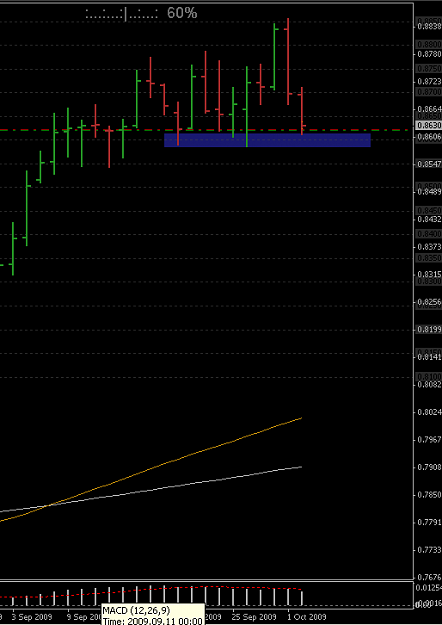The width and height of the screenshot is (442, 625).
Task: Select the red-green dash-dot horizontal line
Action: (206, 130)
